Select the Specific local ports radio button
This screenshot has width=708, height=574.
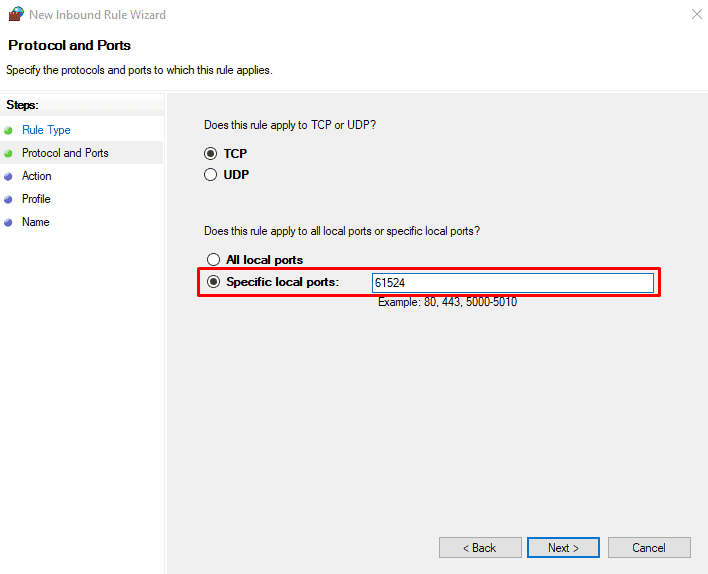tap(213, 283)
